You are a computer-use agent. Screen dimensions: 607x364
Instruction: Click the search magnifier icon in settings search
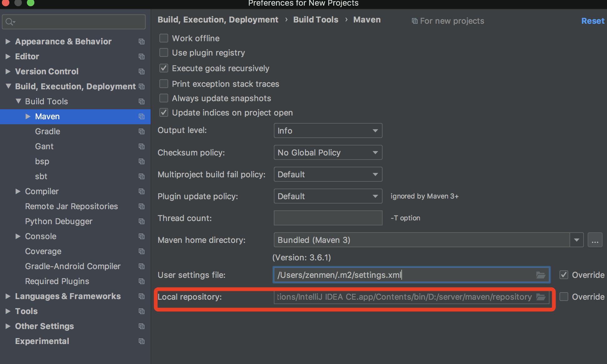point(10,22)
